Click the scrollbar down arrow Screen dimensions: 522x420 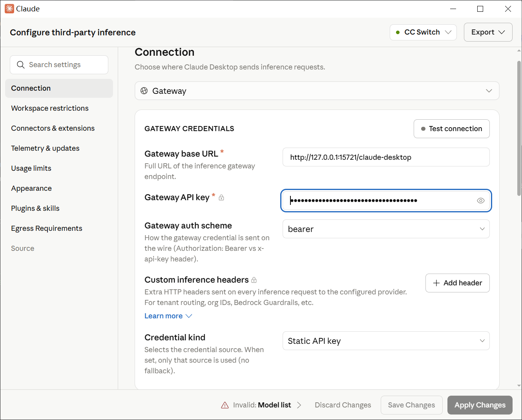click(x=519, y=386)
